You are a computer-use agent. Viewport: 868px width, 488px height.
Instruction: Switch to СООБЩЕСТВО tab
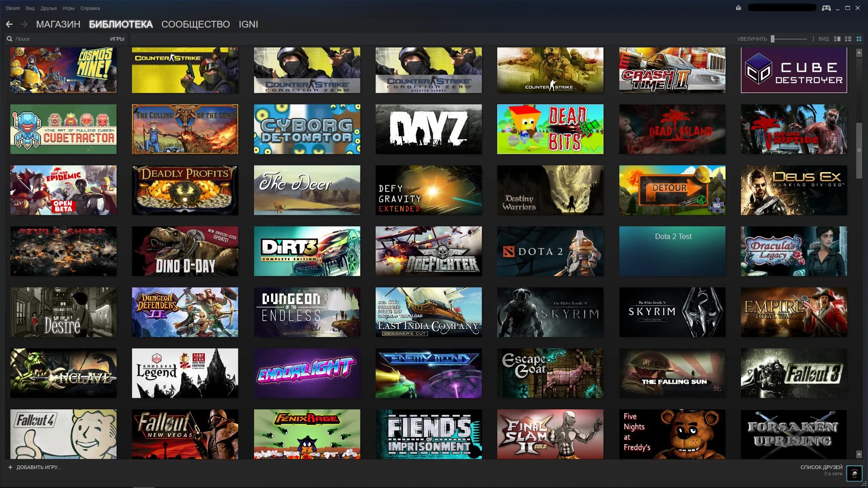pyautogui.click(x=196, y=24)
